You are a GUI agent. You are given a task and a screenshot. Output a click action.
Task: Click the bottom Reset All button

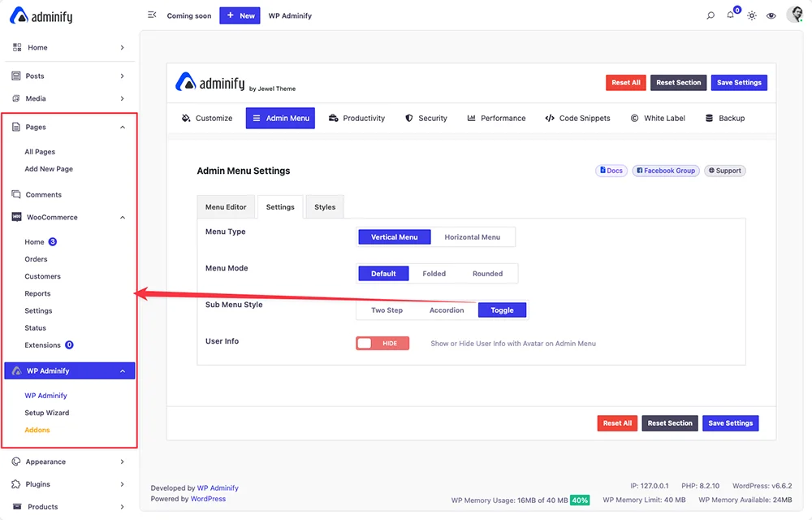(x=617, y=423)
